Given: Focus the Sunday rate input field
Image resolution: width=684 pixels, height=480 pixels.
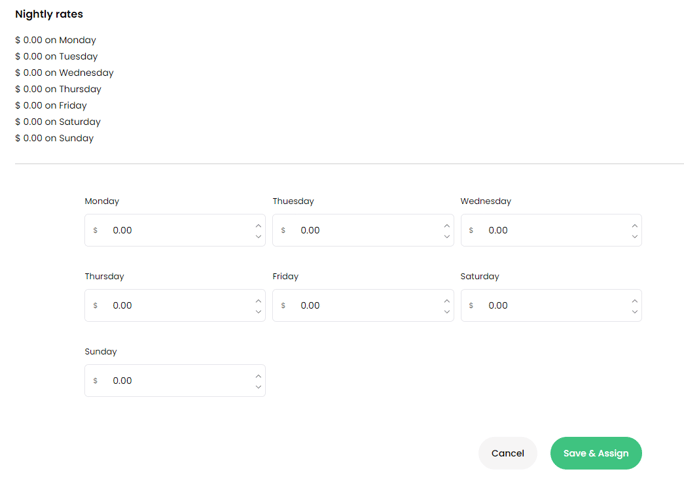Looking at the screenshot, I should coord(175,381).
